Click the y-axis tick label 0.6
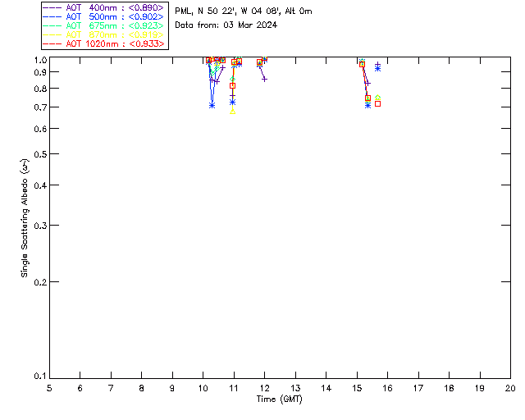This screenshot has height=420, width=525. point(40,129)
